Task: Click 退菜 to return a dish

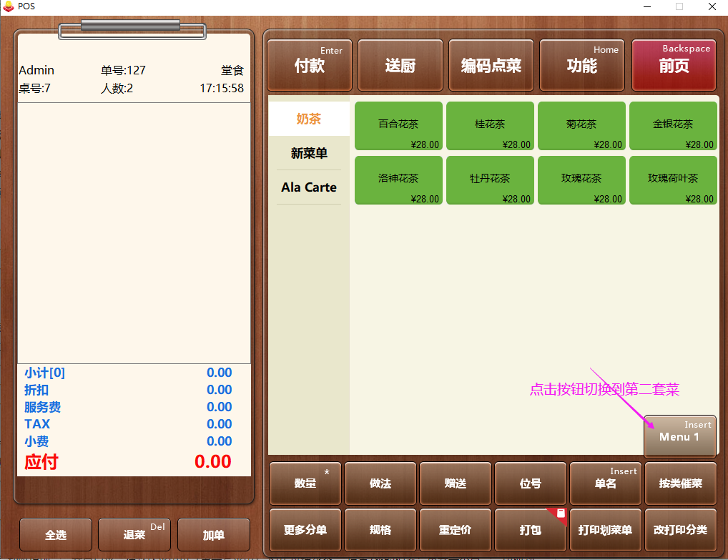Action: click(134, 535)
